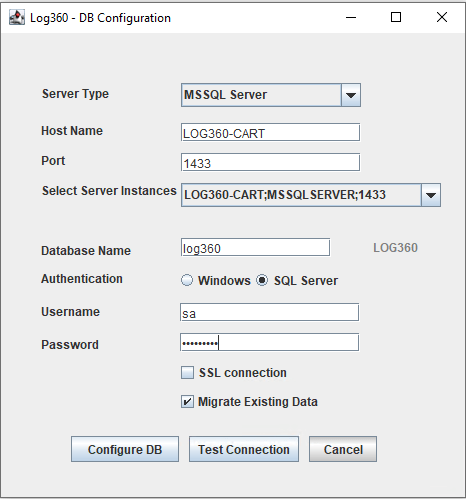The image size is (466, 499).
Task: Click the Database Name field with log360
Action: pyautogui.click(x=255, y=248)
